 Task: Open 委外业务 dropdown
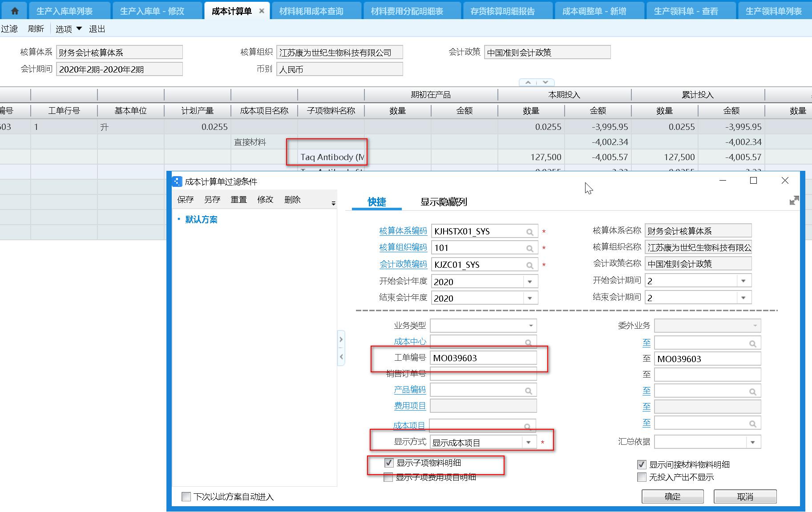coord(755,326)
